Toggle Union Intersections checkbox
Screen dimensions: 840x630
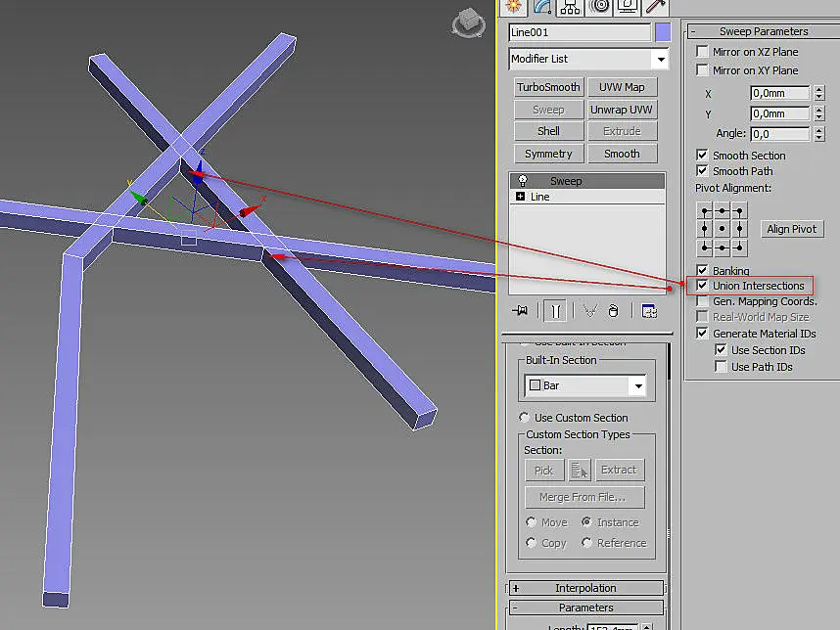[x=702, y=286]
